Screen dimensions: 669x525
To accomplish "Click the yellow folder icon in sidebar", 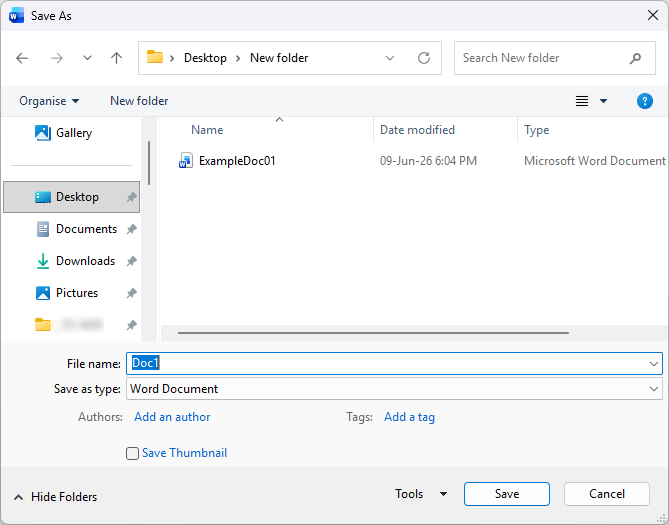I will coord(43,325).
